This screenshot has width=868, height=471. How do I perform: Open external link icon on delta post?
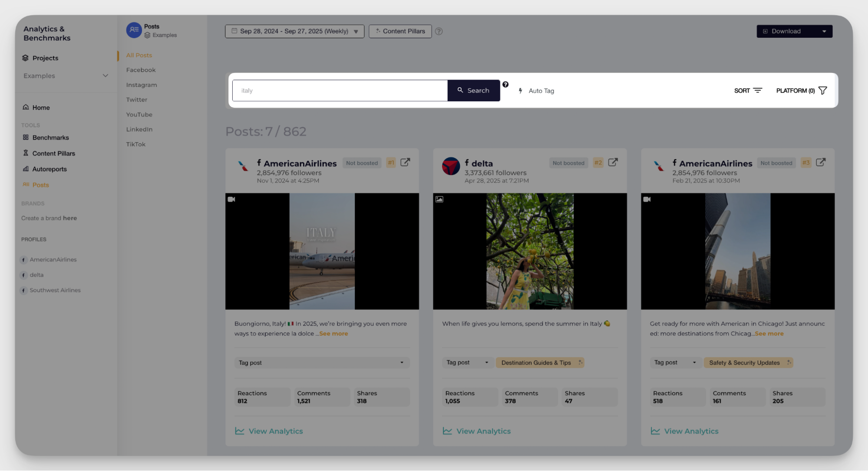(613, 163)
